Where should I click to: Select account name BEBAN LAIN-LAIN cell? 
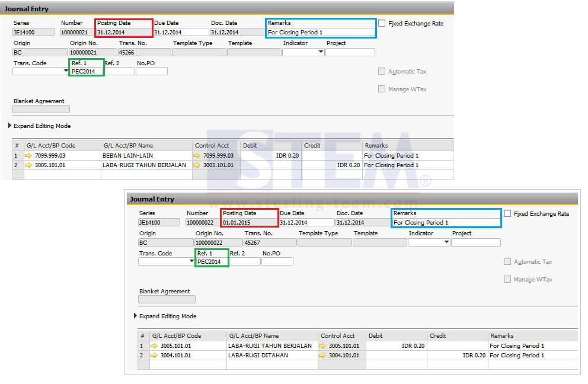[146, 156]
